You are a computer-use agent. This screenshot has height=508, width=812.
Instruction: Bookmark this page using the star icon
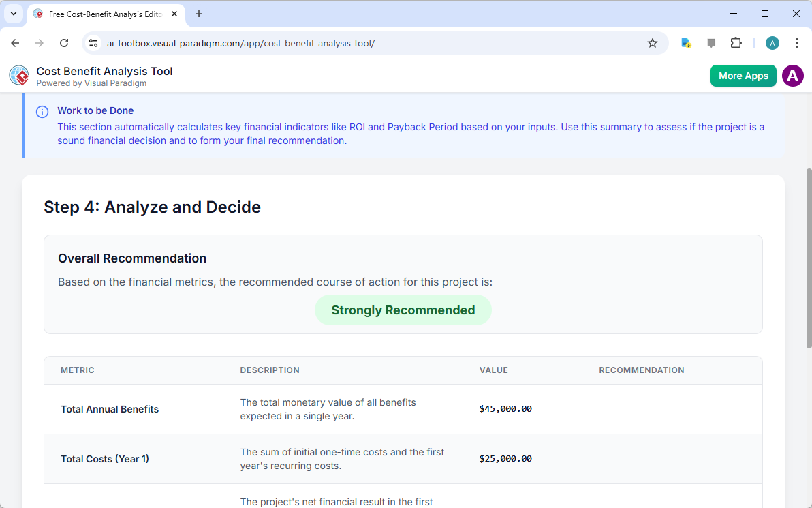(653, 42)
